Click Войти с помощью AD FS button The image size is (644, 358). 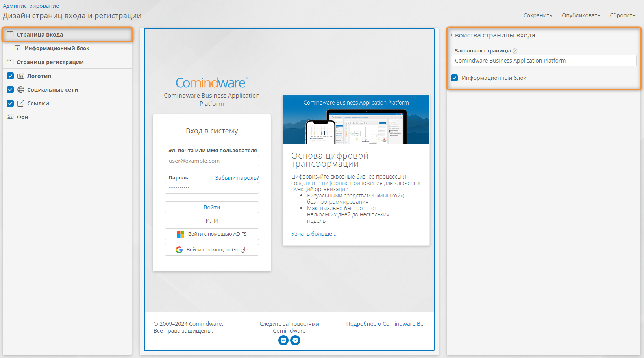(212, 234)
